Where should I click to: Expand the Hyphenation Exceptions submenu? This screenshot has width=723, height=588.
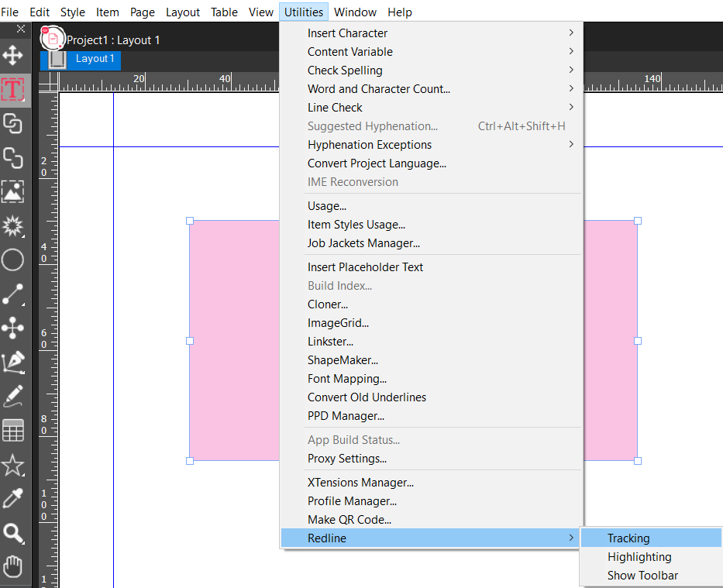370,144
